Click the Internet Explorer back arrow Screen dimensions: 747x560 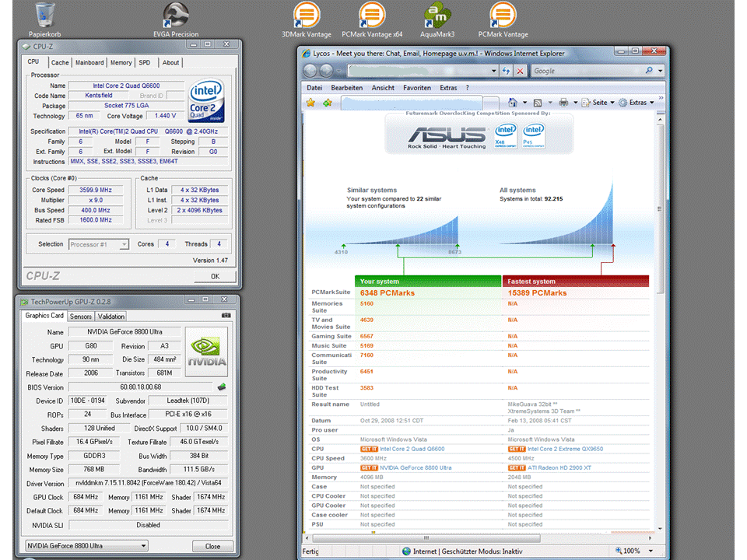[x=310, y=71]
